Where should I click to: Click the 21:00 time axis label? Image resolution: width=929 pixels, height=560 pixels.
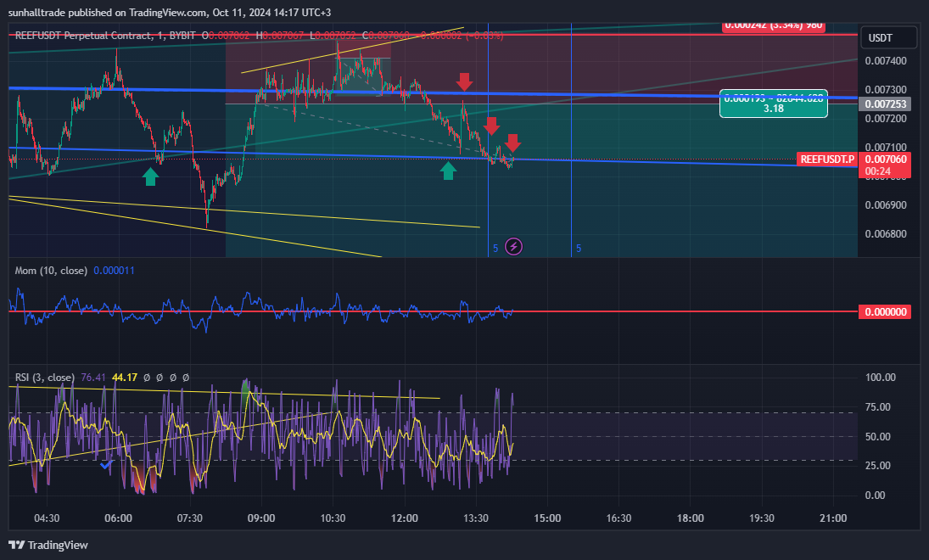(833, 518)
